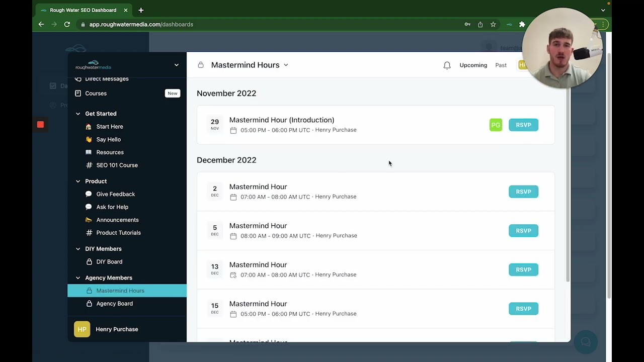RSVP to the Dec 2 Mastermind Hour

(523, 192)
